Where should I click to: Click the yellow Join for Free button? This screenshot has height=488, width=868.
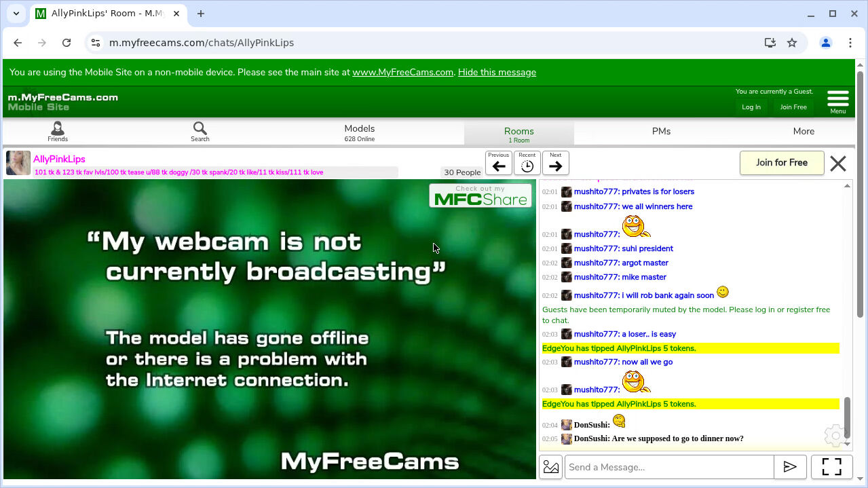(x=782, y=163)
